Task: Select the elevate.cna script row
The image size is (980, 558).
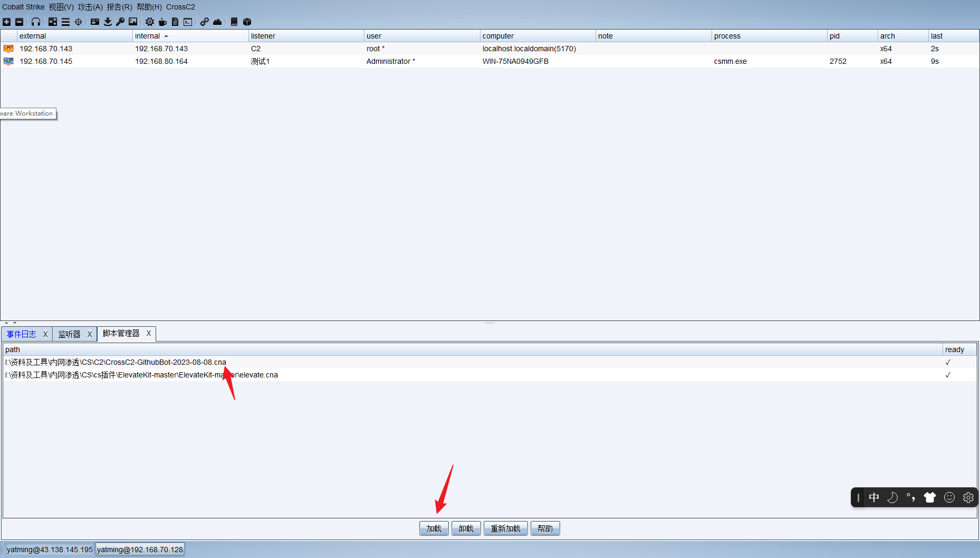Action: click(490, 375)
